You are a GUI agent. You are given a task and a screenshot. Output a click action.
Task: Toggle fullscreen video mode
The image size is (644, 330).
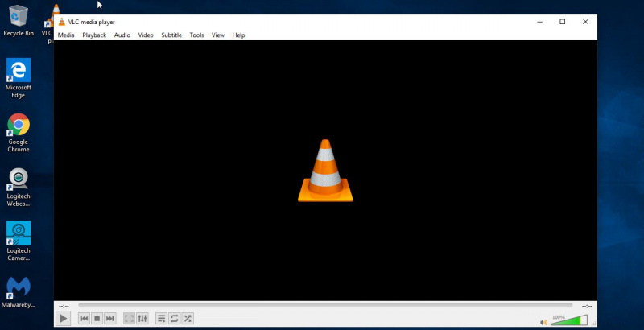[129, 318]
